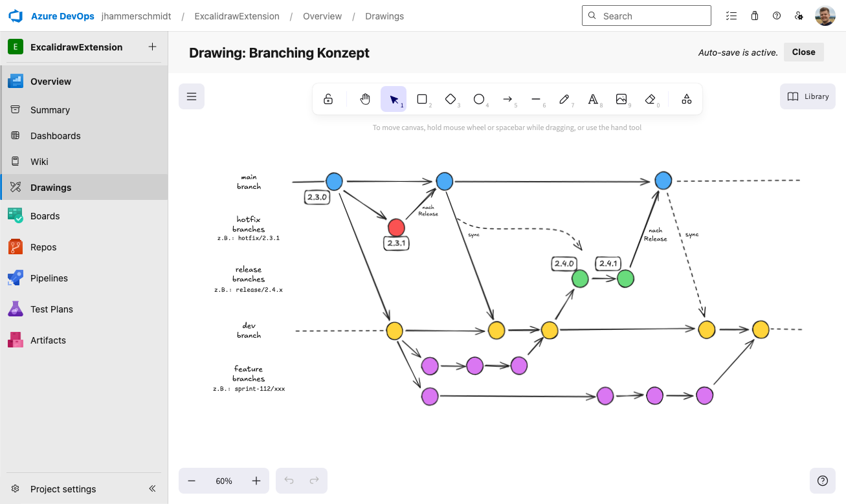The height and width of the screenshot is (504, 846).
Task: Select the Text tool
Action: [x=593, y=98]
